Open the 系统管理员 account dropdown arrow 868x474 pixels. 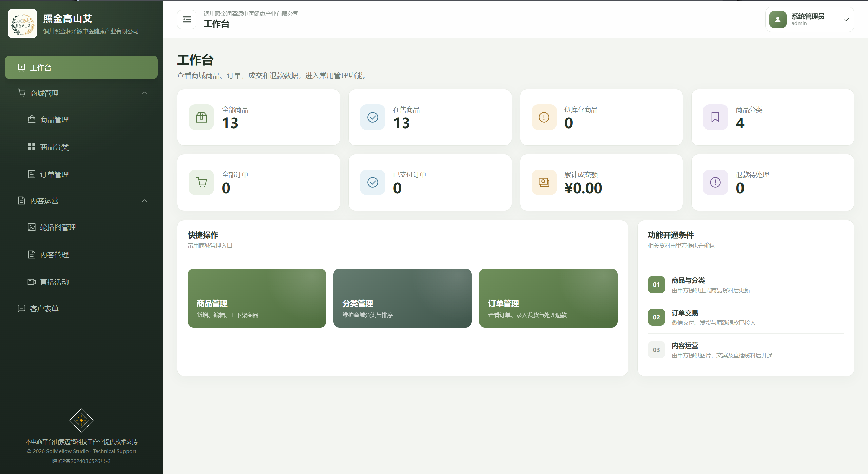click(846, 20)
